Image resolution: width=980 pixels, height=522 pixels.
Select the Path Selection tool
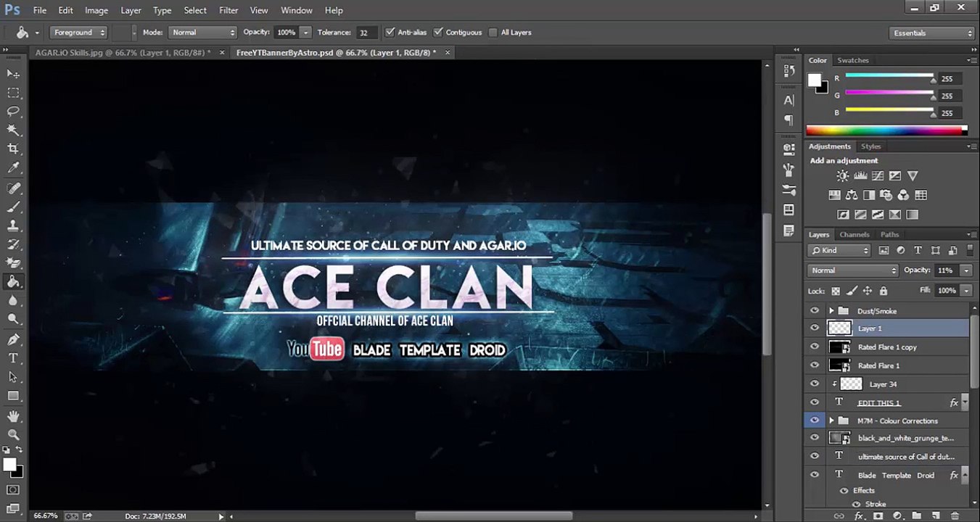pos(13,378)
